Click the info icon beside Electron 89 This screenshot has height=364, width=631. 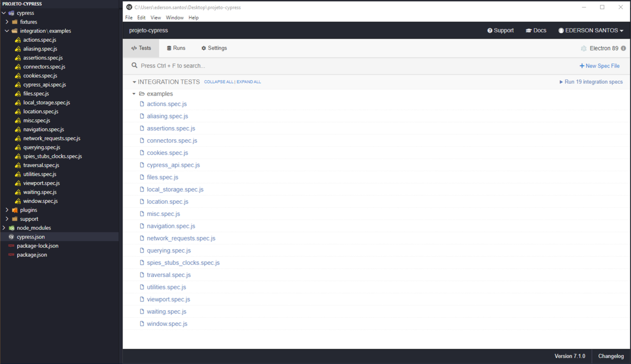[x=623, y=48]
